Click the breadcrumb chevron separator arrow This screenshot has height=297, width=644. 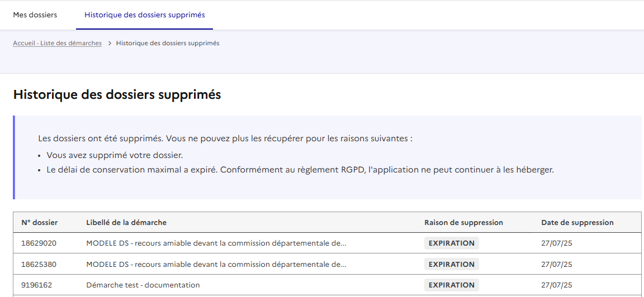click(x=110, y=44)
